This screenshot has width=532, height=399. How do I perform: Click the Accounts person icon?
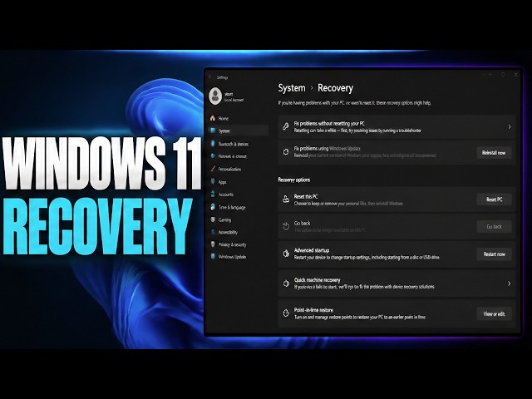tap(213, 194)
